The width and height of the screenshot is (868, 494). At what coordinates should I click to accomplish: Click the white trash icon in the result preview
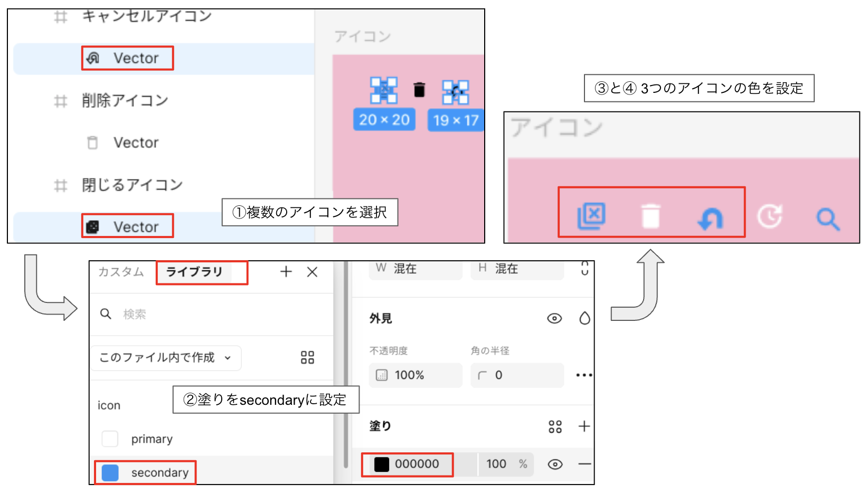click(x=650, y=216)
